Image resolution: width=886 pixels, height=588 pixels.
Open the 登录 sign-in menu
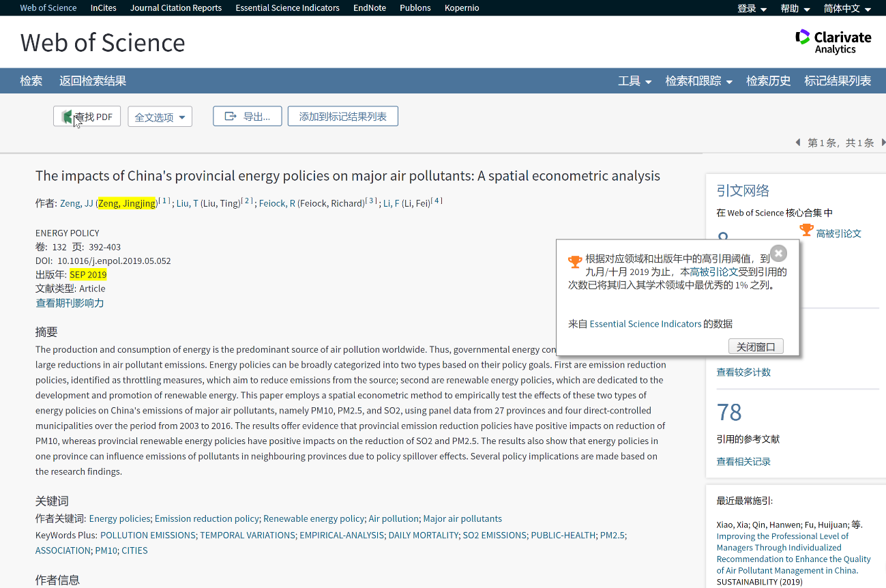[752, 8]
